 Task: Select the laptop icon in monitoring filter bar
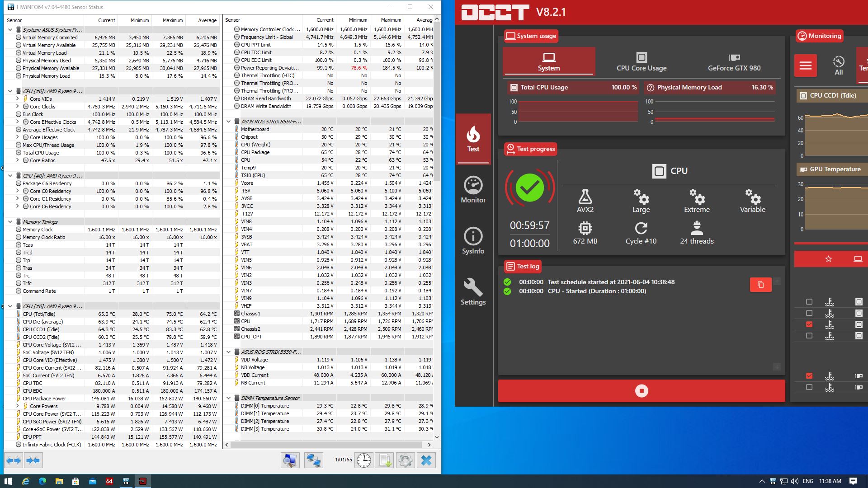pos(858,259)
